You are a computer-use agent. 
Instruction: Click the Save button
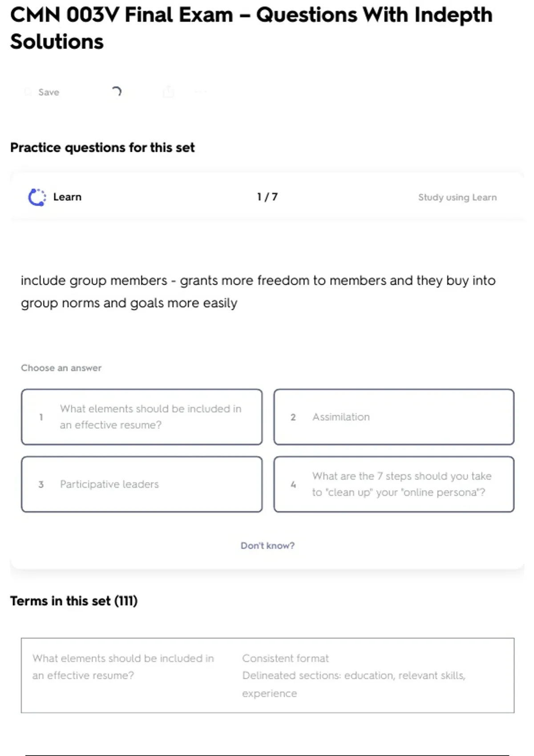pos(42,92)
